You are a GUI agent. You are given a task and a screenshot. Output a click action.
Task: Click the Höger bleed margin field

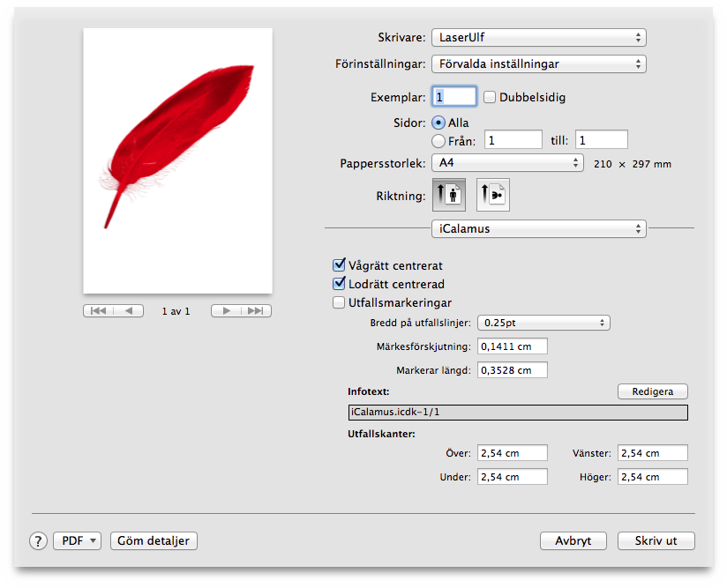pyautogui.click(x=652, y=476)
